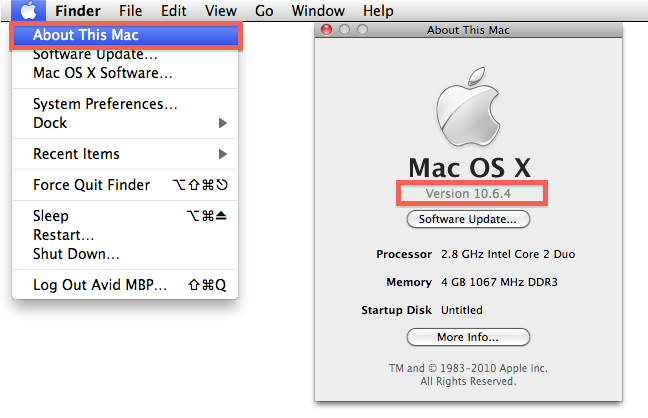
Task: Open the File menu
Action: click(130, 11)
